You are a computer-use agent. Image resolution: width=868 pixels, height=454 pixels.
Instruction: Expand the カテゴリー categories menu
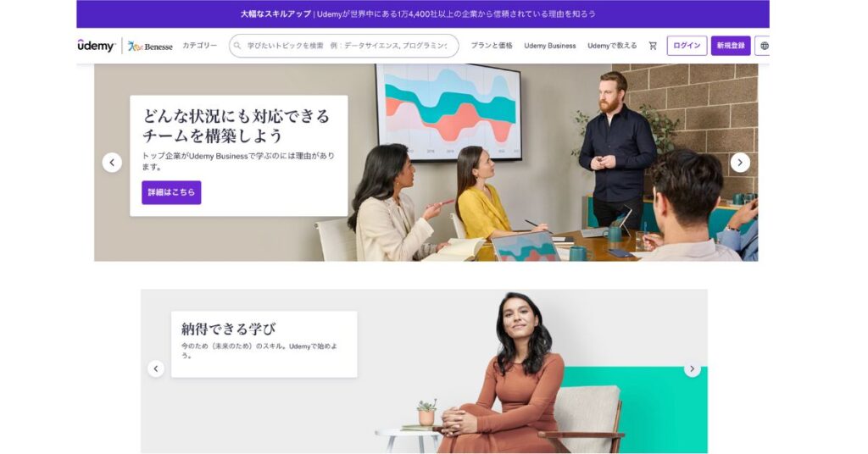[200, 46]
